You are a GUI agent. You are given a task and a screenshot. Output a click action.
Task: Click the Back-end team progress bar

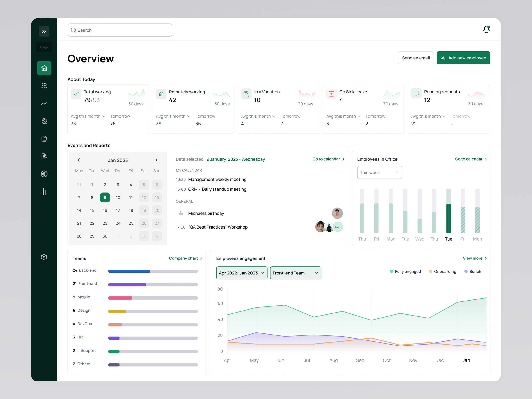(153, 271)
